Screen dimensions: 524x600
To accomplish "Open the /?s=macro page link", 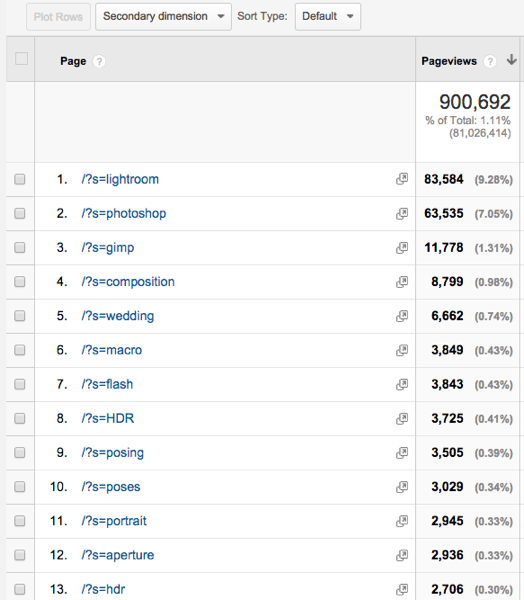I will [x=111, y=350].
